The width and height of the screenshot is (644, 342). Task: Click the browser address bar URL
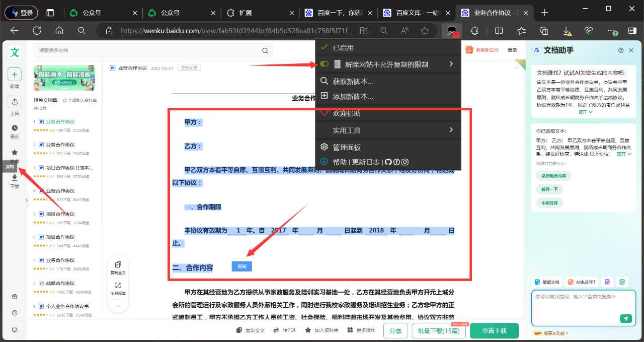point(236,31)
